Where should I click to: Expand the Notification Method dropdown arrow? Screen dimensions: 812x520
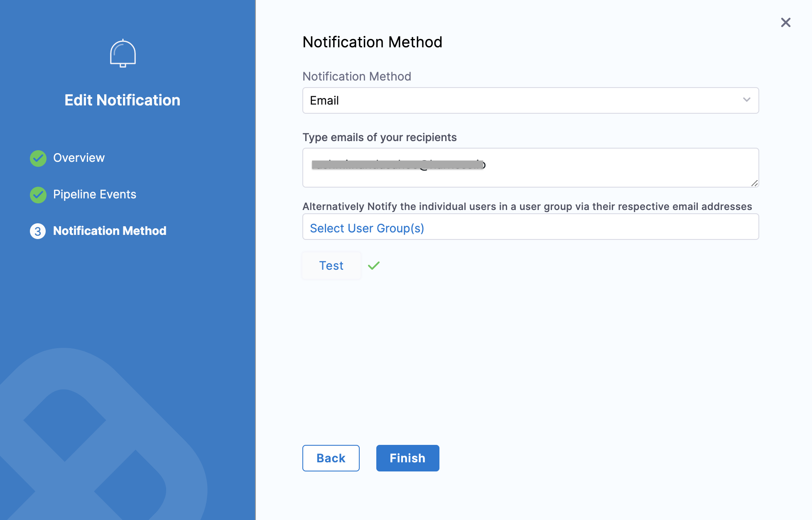pos(746,100)
